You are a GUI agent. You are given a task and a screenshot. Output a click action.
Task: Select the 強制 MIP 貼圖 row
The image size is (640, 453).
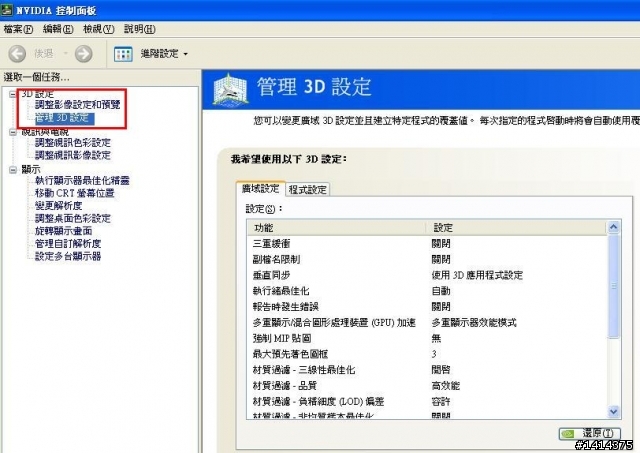point(427,338)
